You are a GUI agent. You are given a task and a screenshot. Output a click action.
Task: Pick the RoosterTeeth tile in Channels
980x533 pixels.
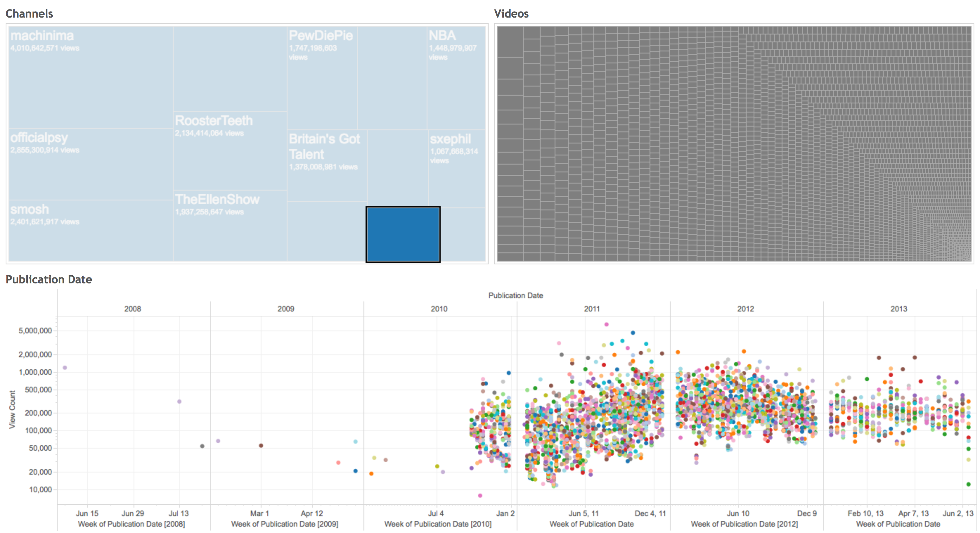point(230,151)
